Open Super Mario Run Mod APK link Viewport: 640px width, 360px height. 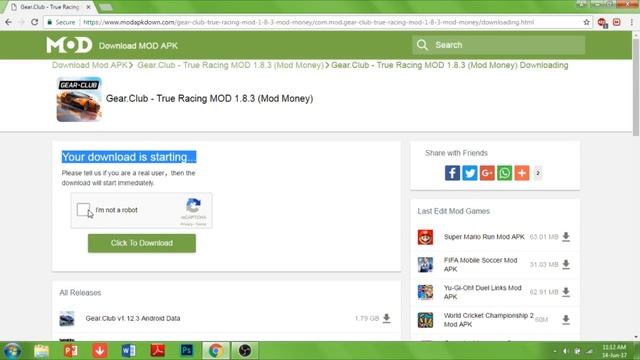[484, 237]
